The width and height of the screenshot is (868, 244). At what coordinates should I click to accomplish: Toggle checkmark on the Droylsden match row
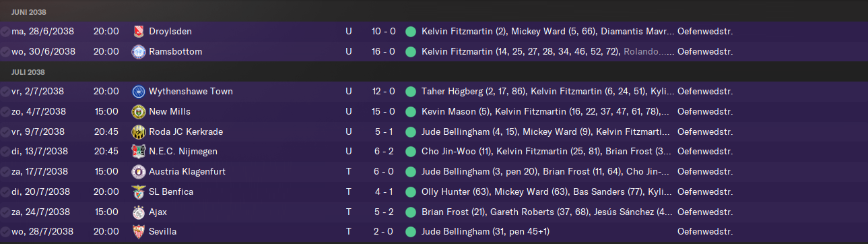(x=5, y=32)
